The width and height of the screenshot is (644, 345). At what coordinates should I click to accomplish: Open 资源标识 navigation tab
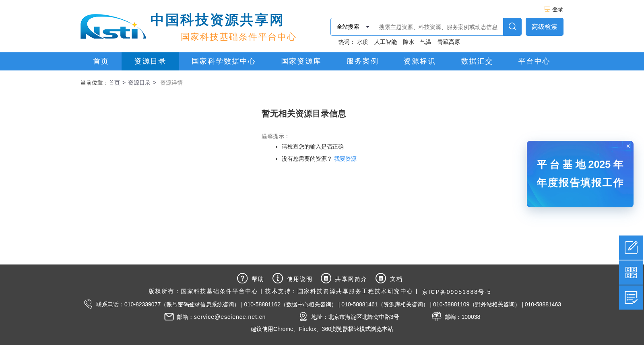(x=420, y=61)
